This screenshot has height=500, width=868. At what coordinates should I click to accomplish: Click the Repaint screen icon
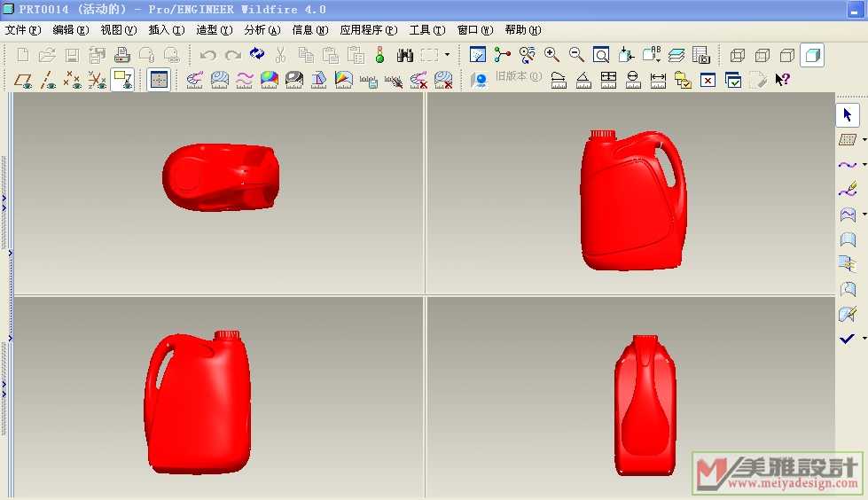(x=478, y=54)
